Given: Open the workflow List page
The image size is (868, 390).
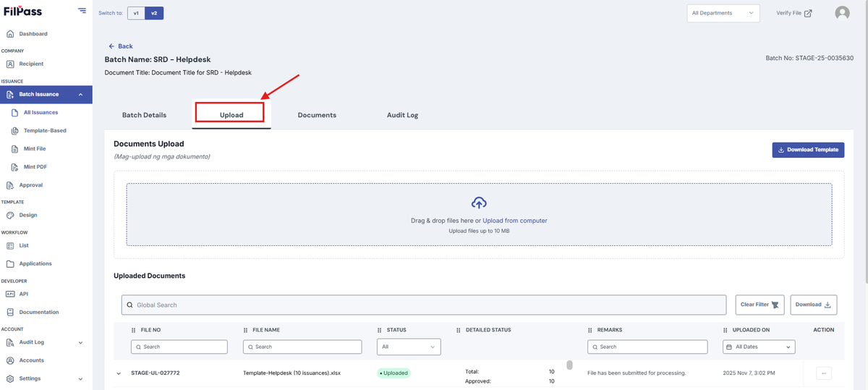Looking at the screenshot, I should pyautogui.click(x=24, y=245).
